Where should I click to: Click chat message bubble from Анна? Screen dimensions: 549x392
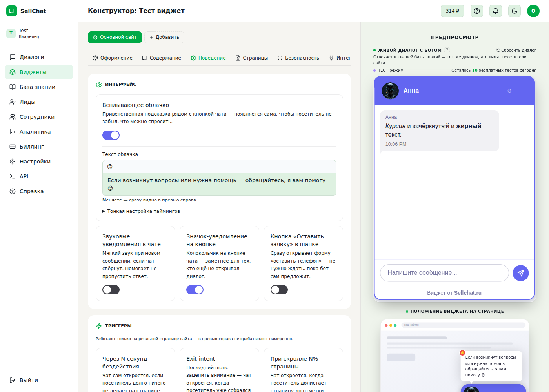coord(439,131)
